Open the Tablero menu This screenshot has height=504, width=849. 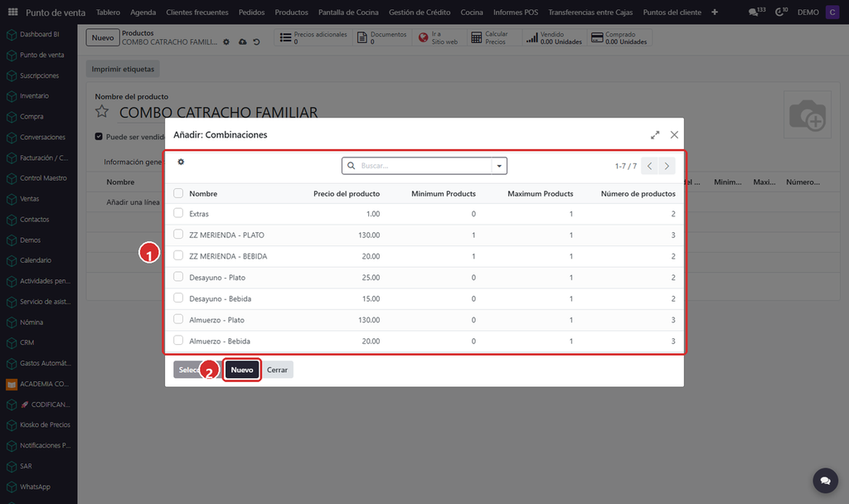coord(109,12)
